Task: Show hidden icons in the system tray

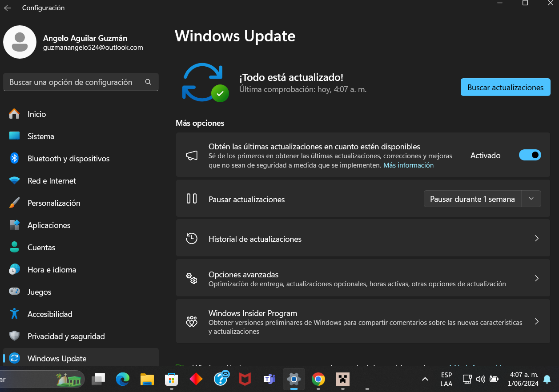Action: click(425, 379)
